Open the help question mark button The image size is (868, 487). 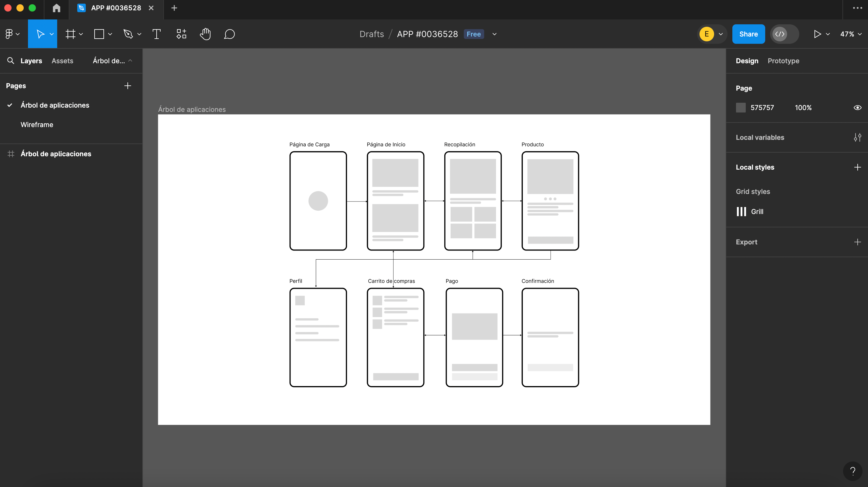pyautogui.click(x=853, y=471)
